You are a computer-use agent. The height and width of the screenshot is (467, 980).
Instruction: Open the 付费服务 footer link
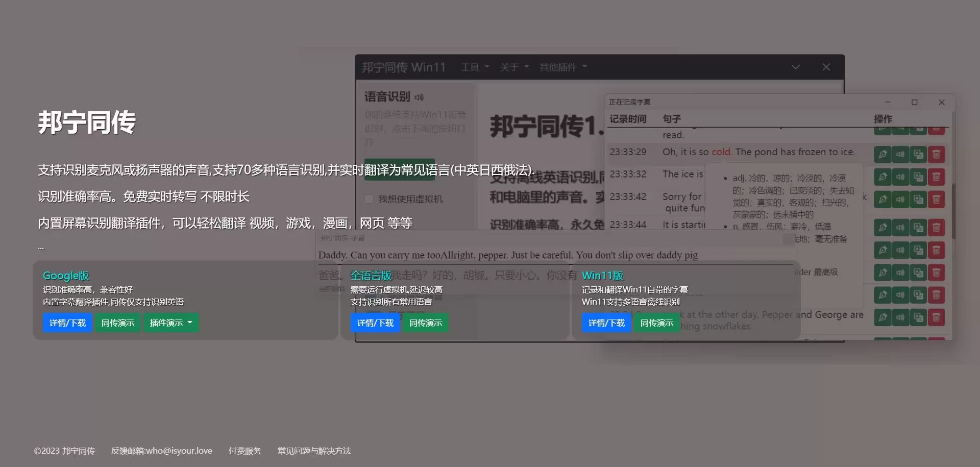tap(245, 451)
